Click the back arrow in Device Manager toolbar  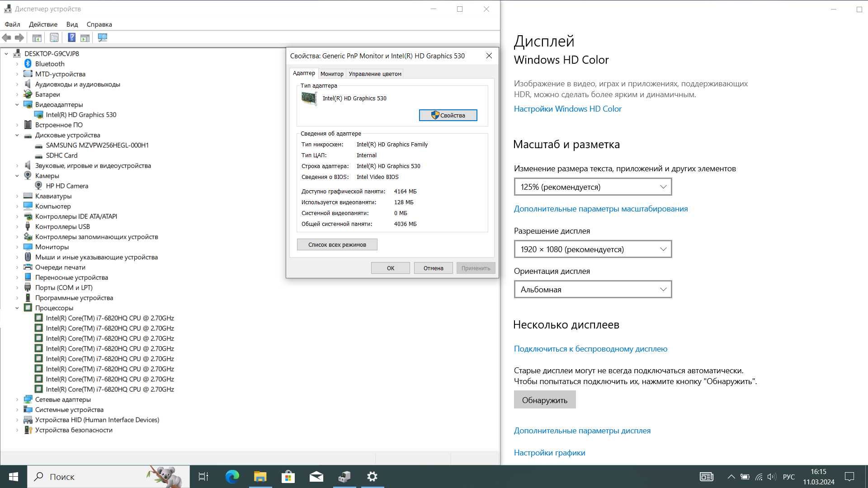[x=6, y=38]
